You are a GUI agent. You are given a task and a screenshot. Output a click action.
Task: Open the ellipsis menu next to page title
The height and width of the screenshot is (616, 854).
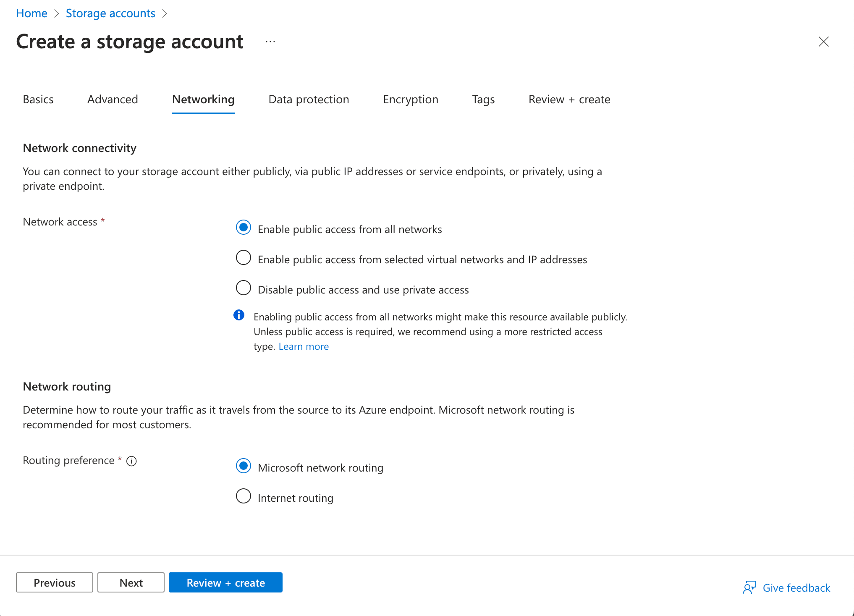270,41
